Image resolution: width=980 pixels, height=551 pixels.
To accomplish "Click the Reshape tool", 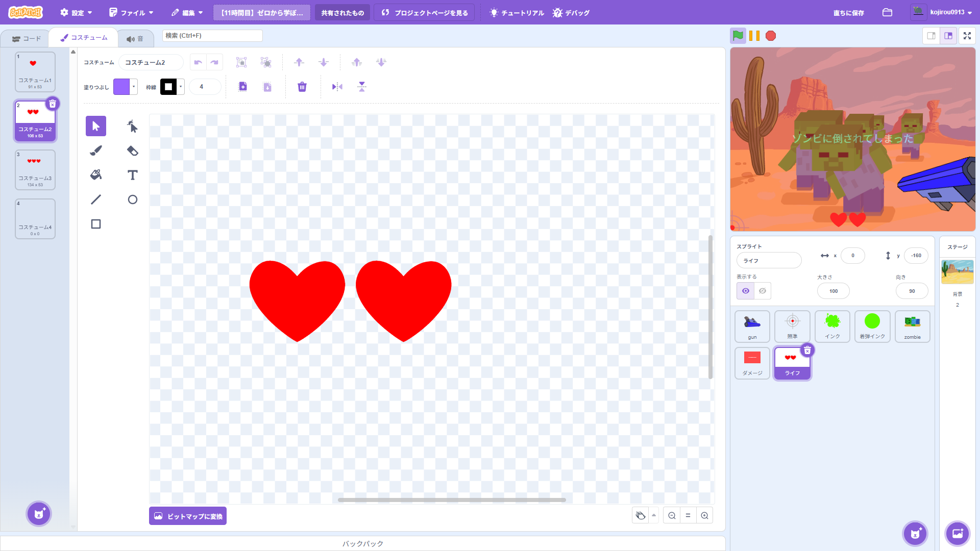I will click(132, 126).
